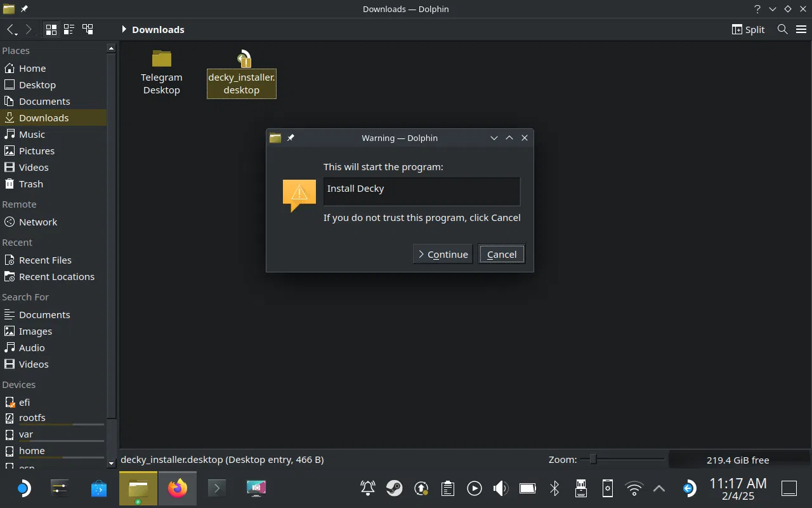The height and width of the screenshot is (508, 812).
Task: Click Dolphin file manager taskbar icon
Action: click(x=138, y=488)
